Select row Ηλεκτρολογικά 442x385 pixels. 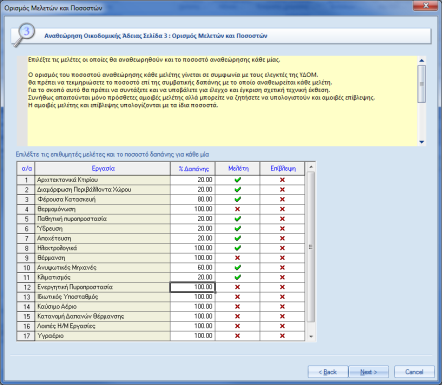[x=103, y=248]
